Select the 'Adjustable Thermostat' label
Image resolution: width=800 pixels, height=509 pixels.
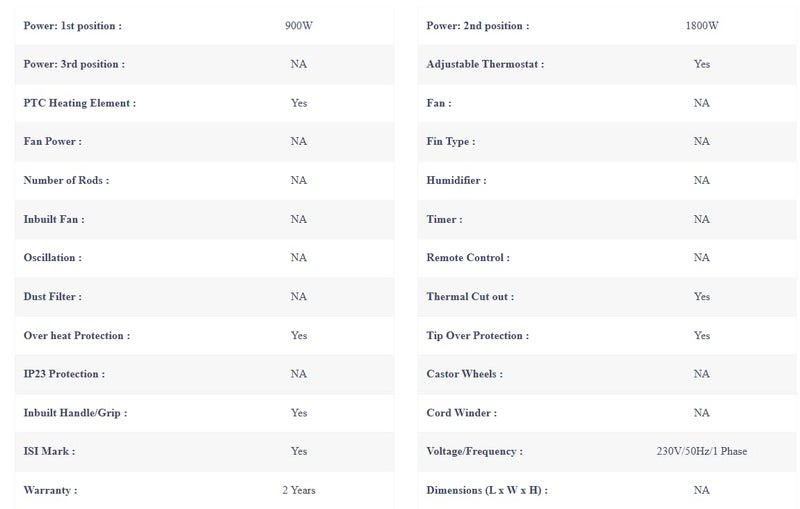485,64
